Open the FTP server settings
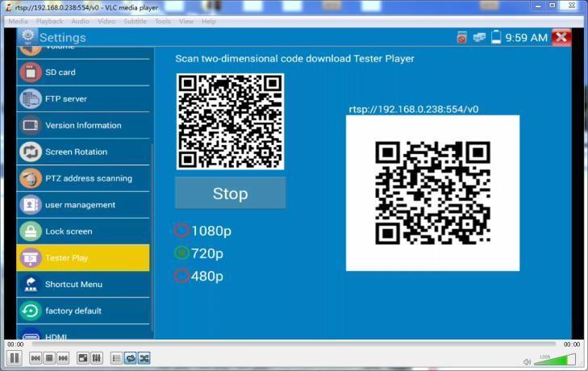This screenshot has height=371, width=588. click(x=83, y=99)
